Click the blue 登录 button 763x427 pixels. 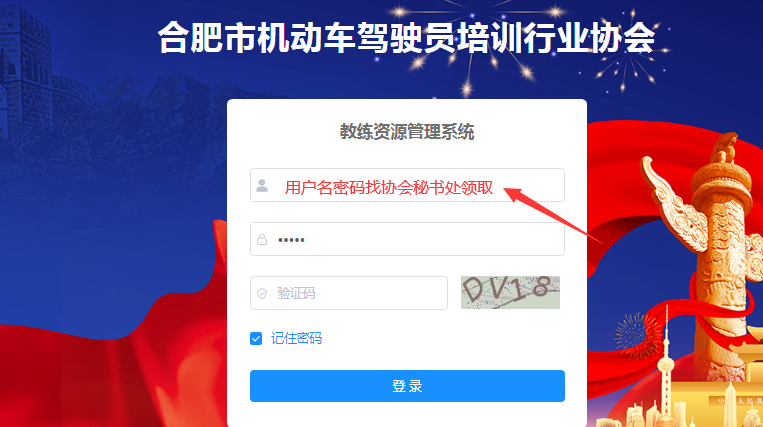[407, 386]
